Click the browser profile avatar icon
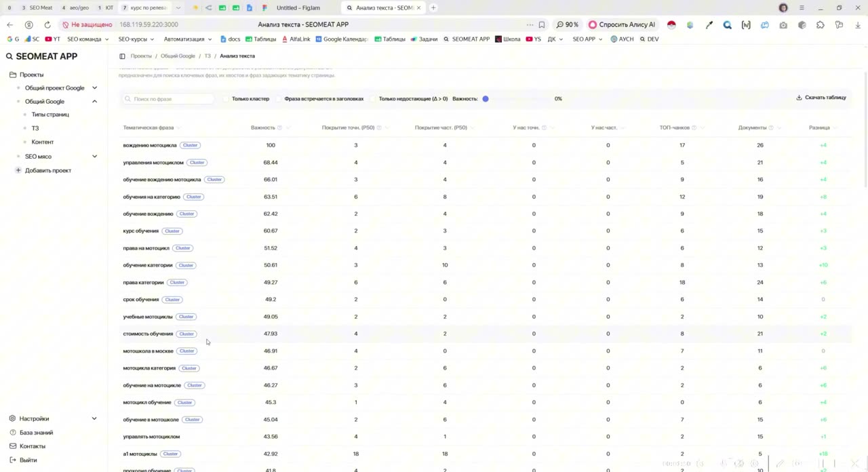868x472 pixels. pyautogui.click(x=783, y=7)
